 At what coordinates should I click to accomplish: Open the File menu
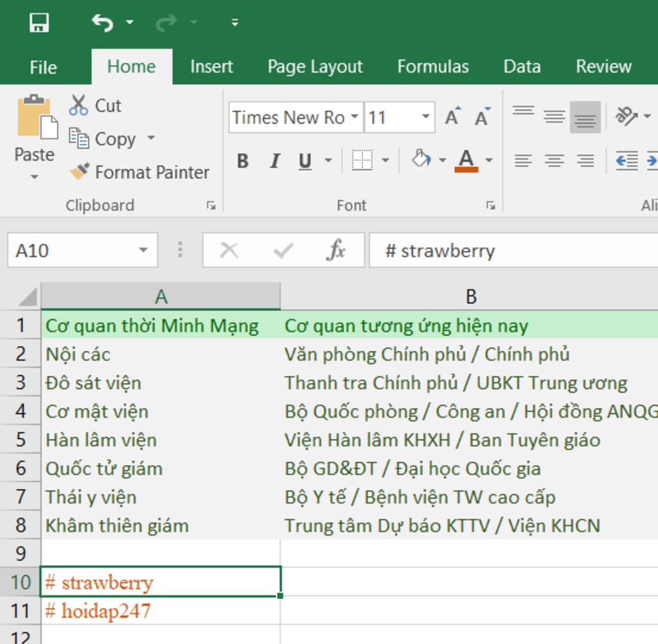(x=43, y=67)
